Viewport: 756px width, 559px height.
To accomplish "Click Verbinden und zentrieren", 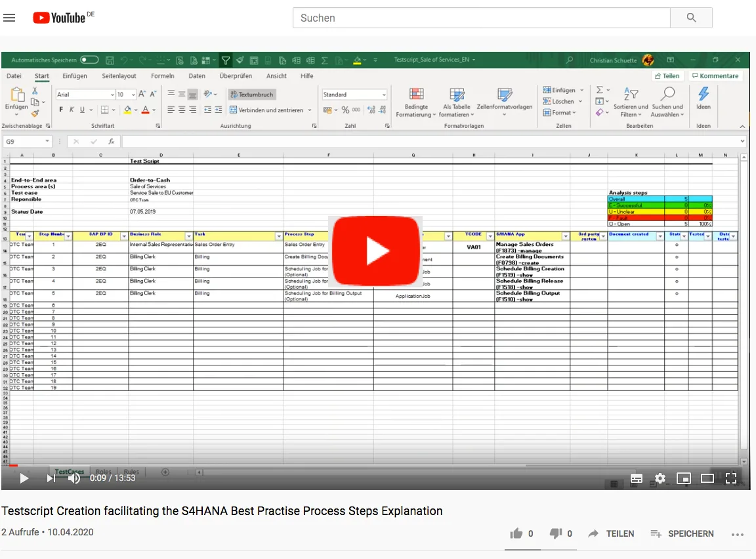I will (x=266, y=110).
